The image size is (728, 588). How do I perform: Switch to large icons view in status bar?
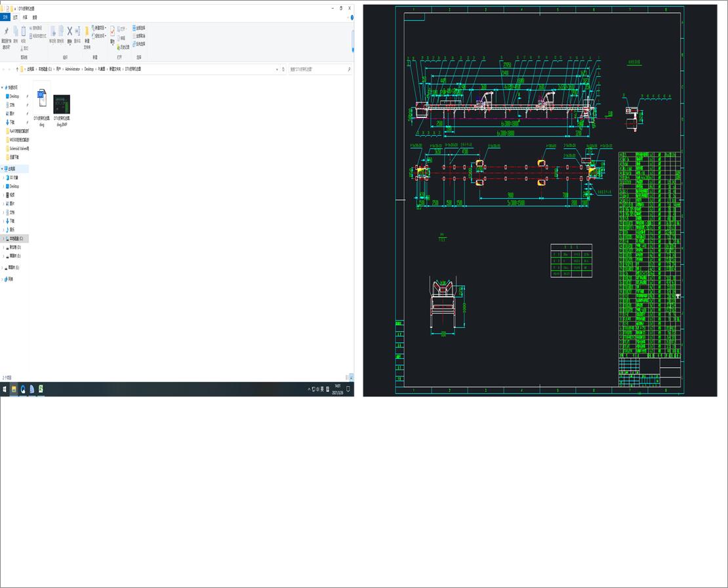pos(352,378)
